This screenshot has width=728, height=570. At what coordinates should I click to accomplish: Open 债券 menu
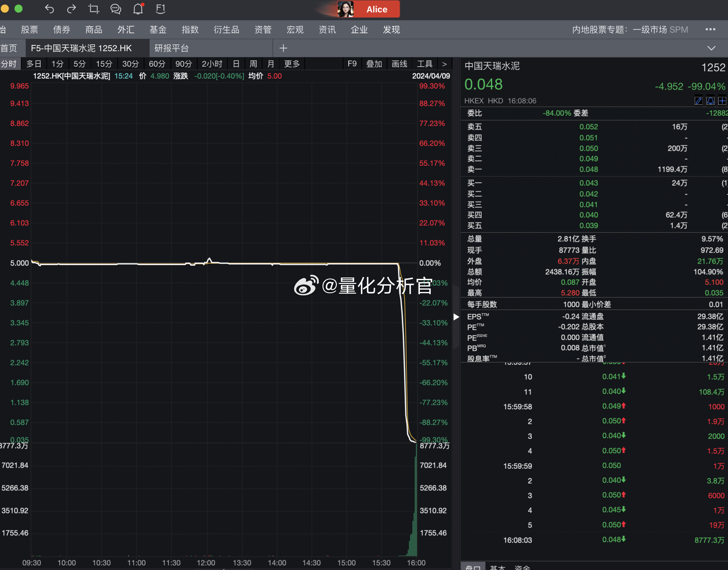coord(62,30)
